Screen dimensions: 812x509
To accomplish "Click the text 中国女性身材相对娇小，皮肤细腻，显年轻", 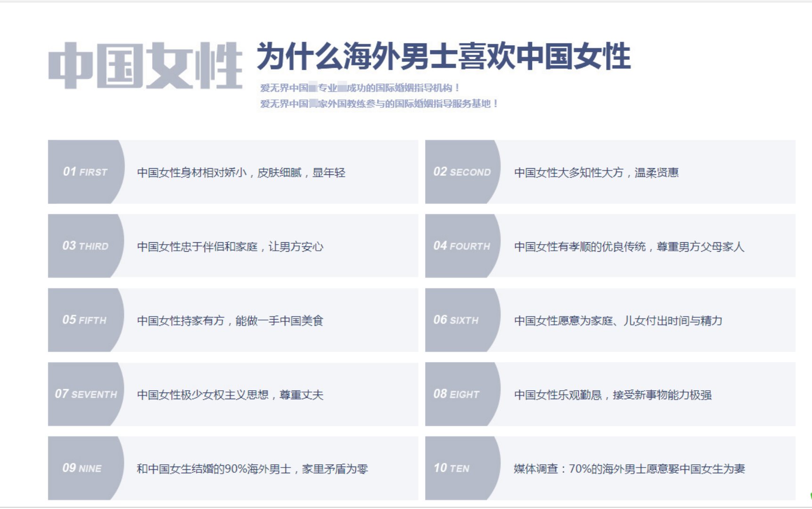I will click(241, 172).
